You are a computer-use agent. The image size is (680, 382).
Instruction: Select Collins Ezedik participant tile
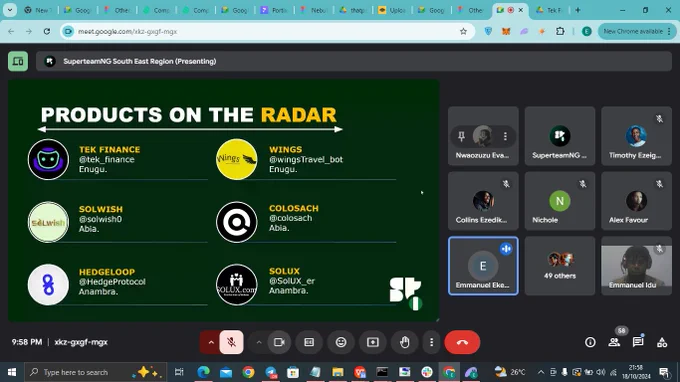[x=483, y=201]
